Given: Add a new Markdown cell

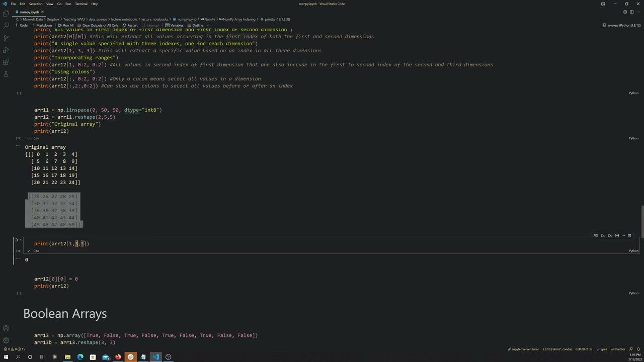Looking at the screenshot, I should (41, 25).
